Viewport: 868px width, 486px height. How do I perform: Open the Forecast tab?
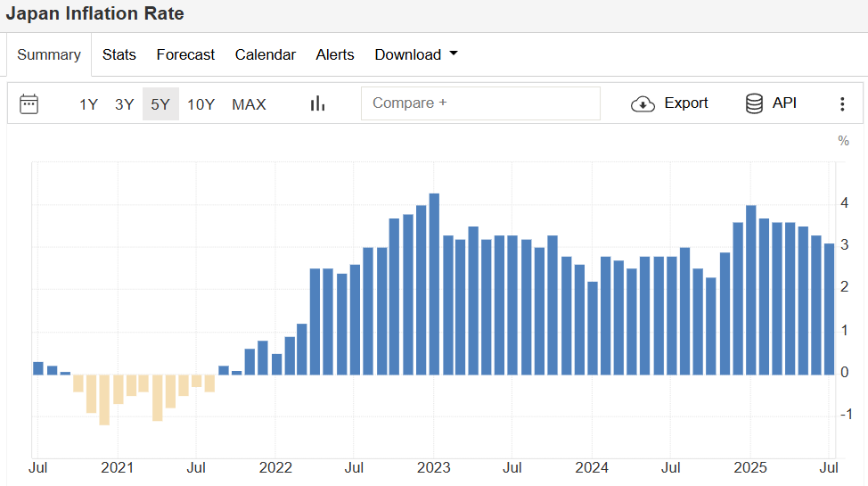click(185, 54)
